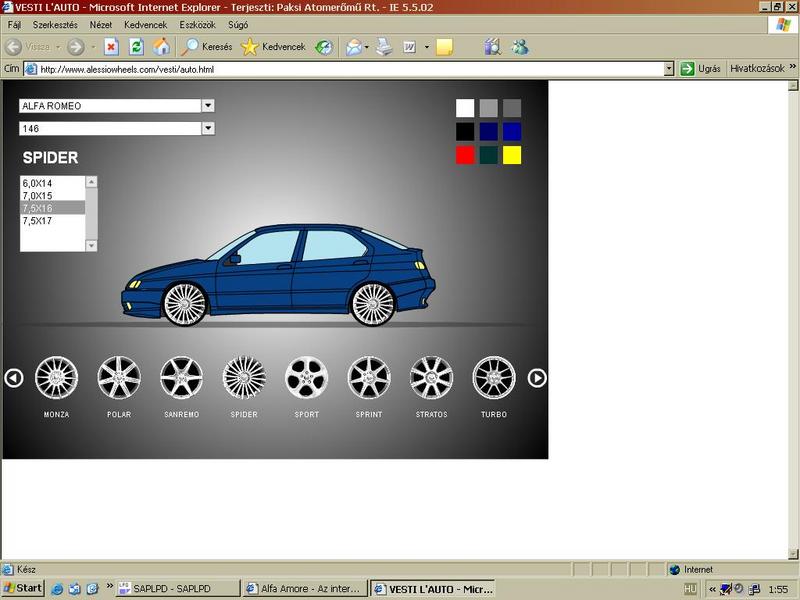Viewport: 800px width, 600px height.
Task: Click the Ugrás go button
Action: [x=701, y=68]
